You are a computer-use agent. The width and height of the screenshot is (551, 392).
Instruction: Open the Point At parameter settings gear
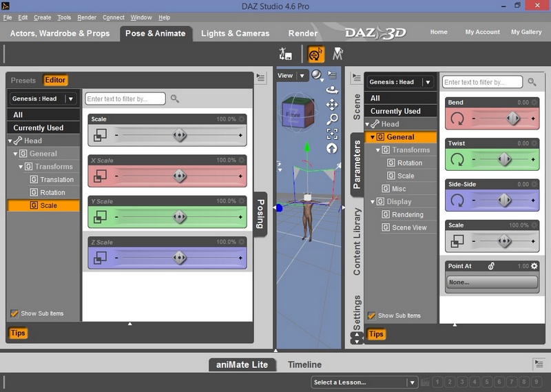point(534,266)
